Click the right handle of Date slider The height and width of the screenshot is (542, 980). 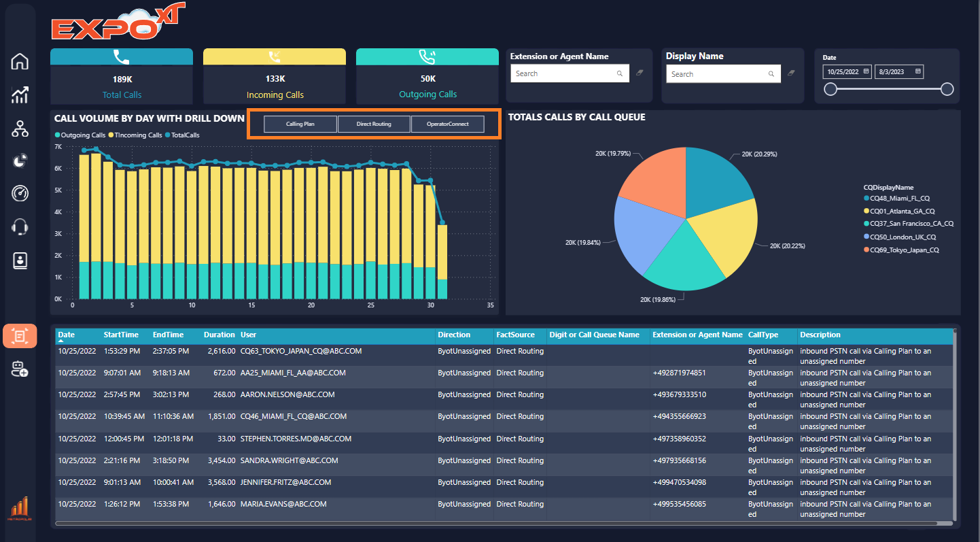947,89
